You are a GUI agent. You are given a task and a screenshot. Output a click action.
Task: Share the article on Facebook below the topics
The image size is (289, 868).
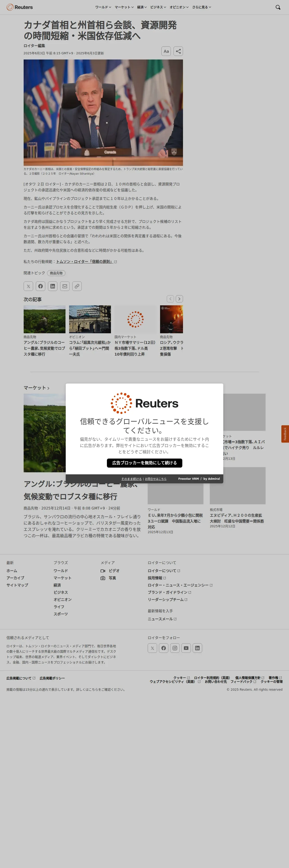40,286
